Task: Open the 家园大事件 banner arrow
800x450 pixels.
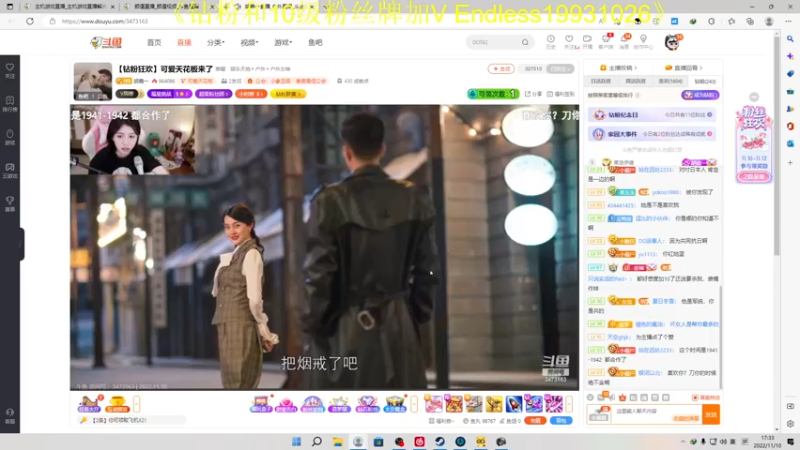Action: tap(710, 134)
